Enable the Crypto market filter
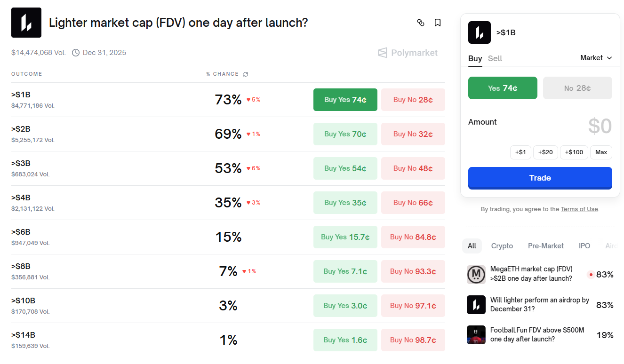 point(502,246)
